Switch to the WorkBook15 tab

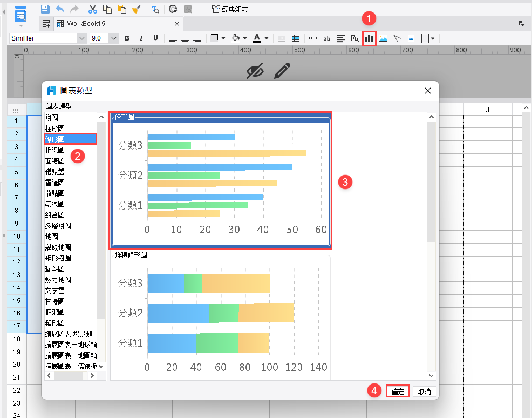[88, 23]
